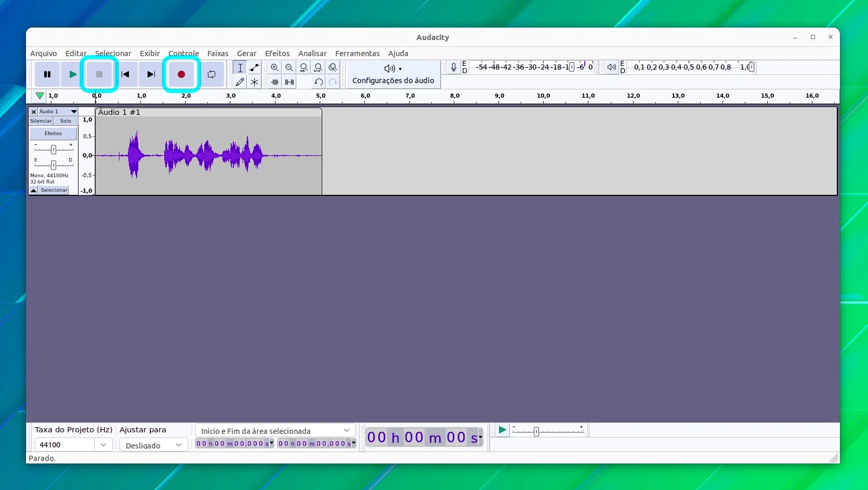Viewport: 868px width, 490px height.
Task: Toggle Silenciar on Audio 1 track
Action: click(x=41, y=121)
